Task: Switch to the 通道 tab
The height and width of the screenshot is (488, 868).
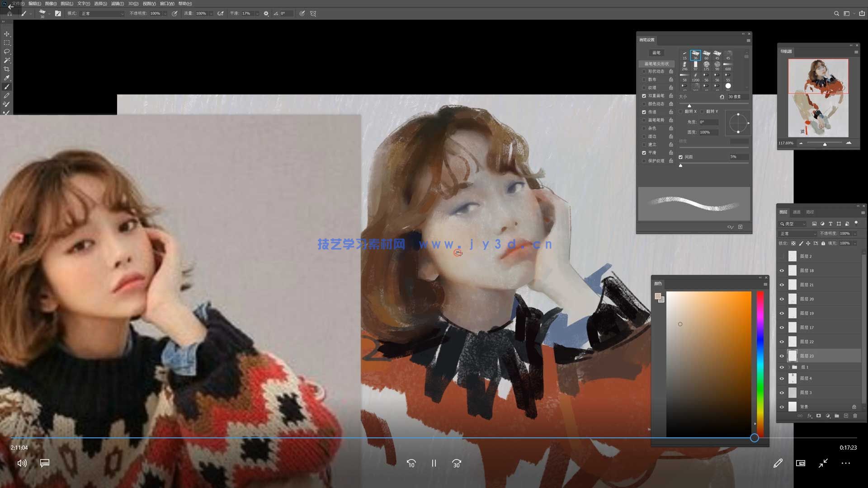Action: pos(797,212)
